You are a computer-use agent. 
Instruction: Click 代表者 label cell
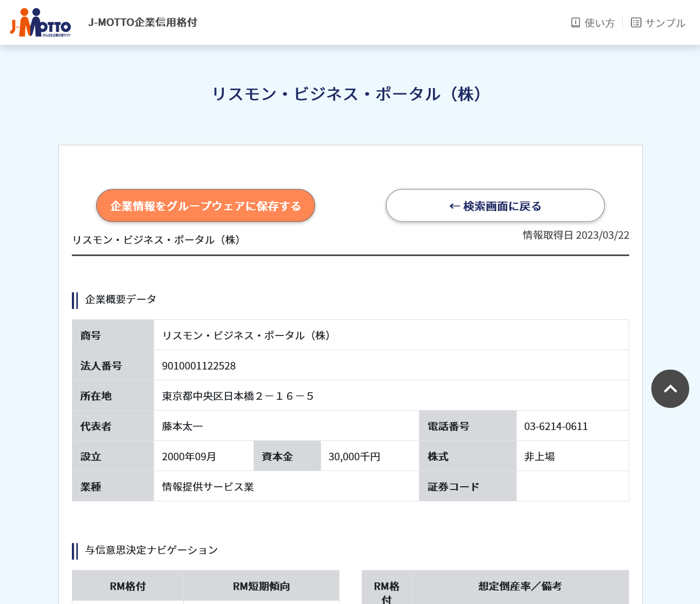pyautogui.click(x=113, y=426)
